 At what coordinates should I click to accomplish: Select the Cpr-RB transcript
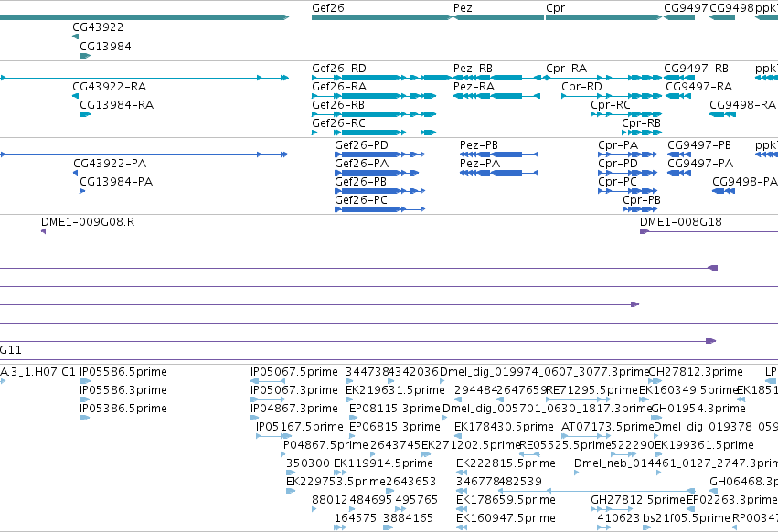[642, 133]
